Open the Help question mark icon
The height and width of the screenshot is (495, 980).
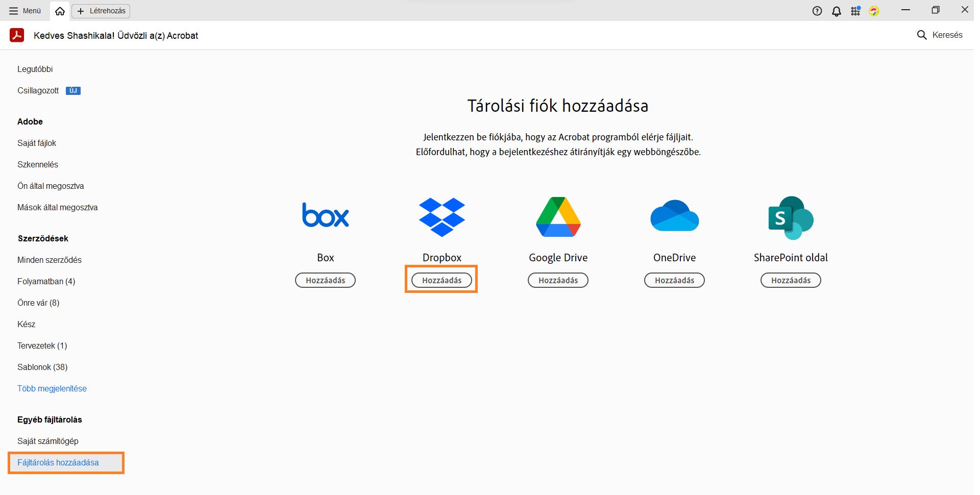[x=817, y=10]
